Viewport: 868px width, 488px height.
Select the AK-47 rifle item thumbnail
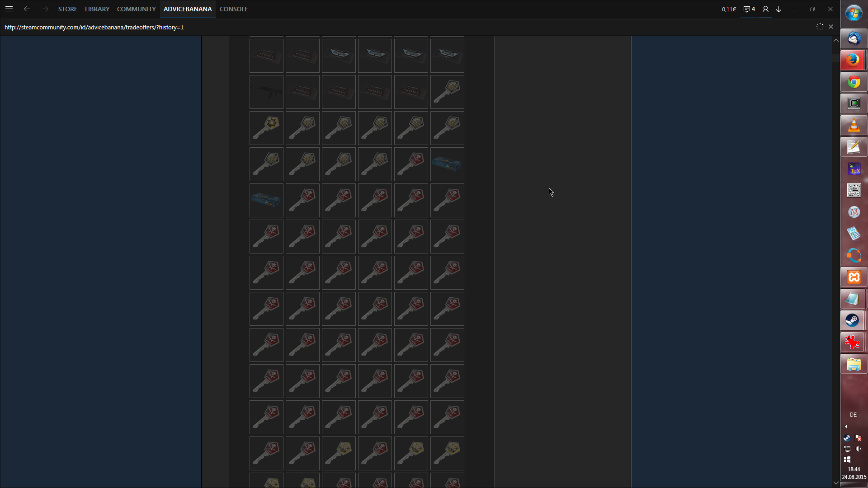click(266, 92)
